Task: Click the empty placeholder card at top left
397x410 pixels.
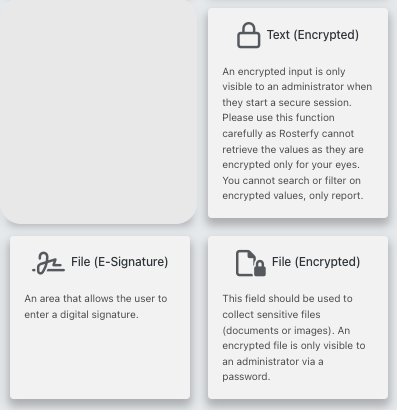Action: pos(98,112)
